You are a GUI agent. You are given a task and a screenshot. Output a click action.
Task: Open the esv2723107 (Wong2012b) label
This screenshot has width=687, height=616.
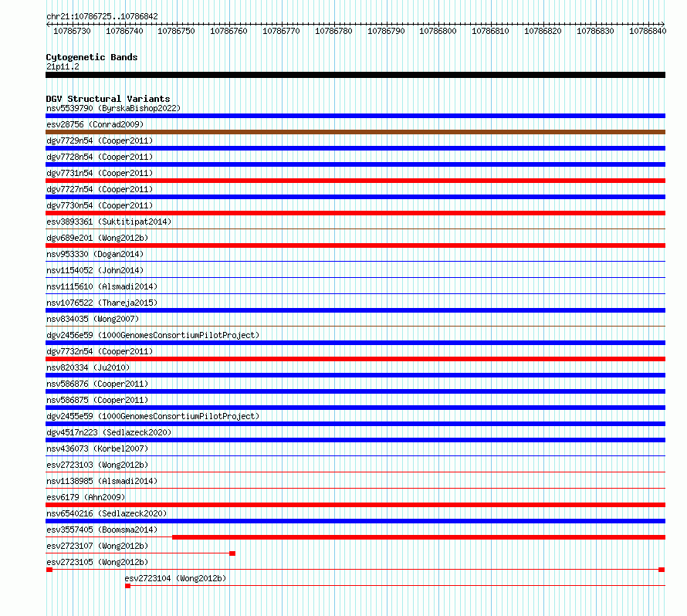coord(97,546)
